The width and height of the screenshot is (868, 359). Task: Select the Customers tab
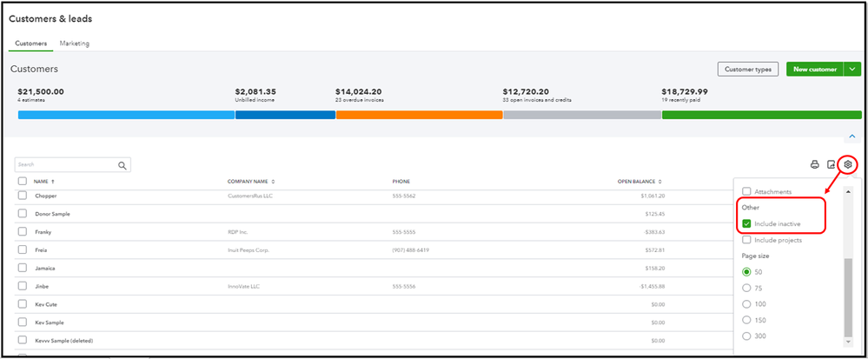[31, 43]
